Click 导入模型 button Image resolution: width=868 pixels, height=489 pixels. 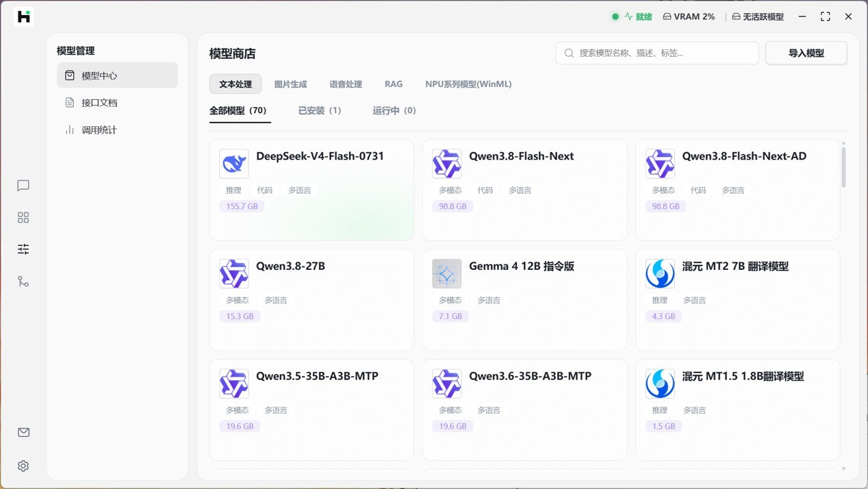(x=806, y=53)
